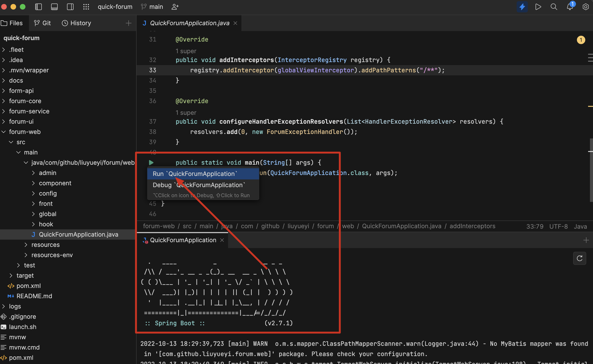Click the forum-web breadcrumb link

click(159, 226)
